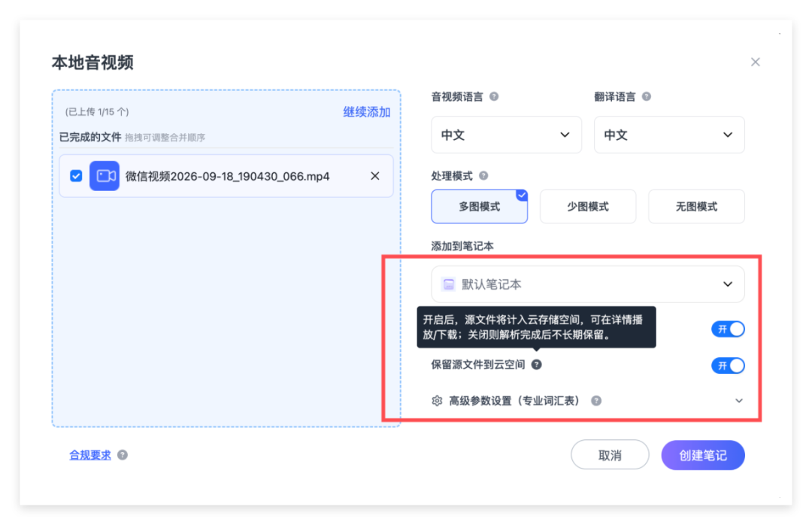The image size is (812, 525).
Task: Show help next to 合规要求
Action: point(123,455)
